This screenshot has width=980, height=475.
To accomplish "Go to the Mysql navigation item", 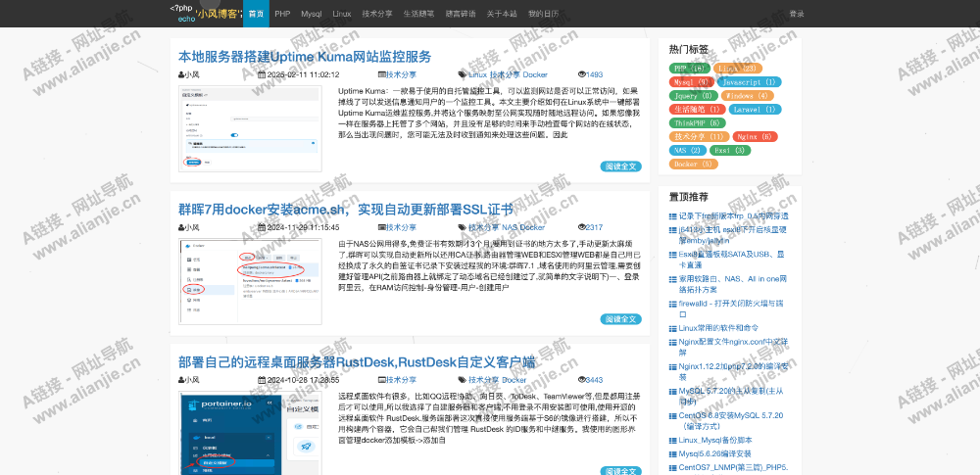I will pyautogui.click(x=311, y=14).
